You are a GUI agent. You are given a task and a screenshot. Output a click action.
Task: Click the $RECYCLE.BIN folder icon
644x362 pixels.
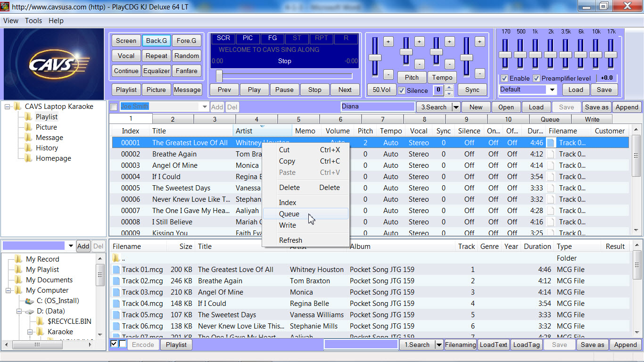(x=41, y=321)
